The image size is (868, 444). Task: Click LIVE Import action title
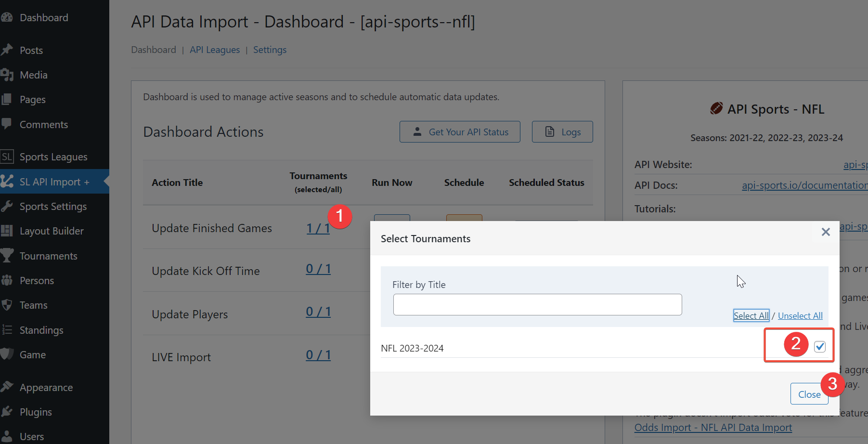coord(181,357)
